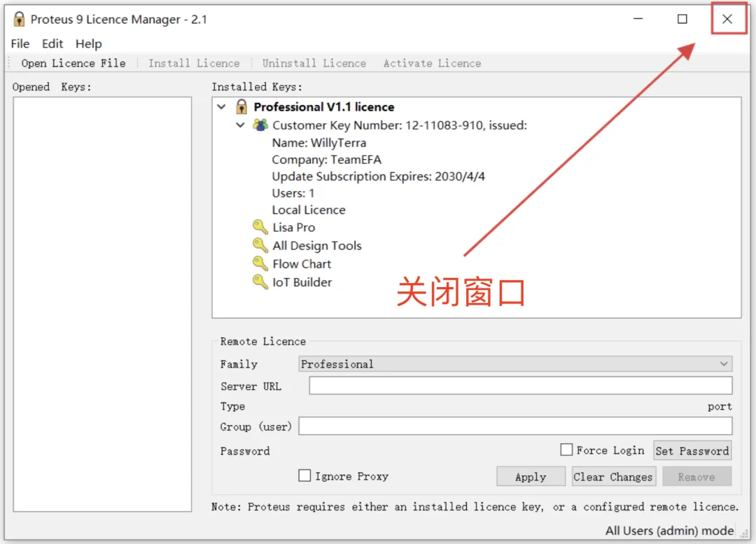Click the Apply button
The height and width of the screenshot is (544, 756).
point(531,477)
